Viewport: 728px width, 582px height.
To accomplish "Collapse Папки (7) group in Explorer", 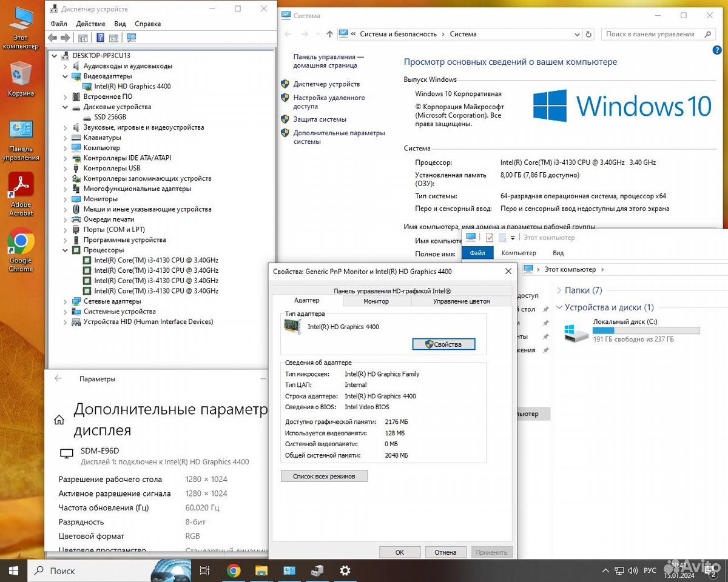I will tap(559, 290).
